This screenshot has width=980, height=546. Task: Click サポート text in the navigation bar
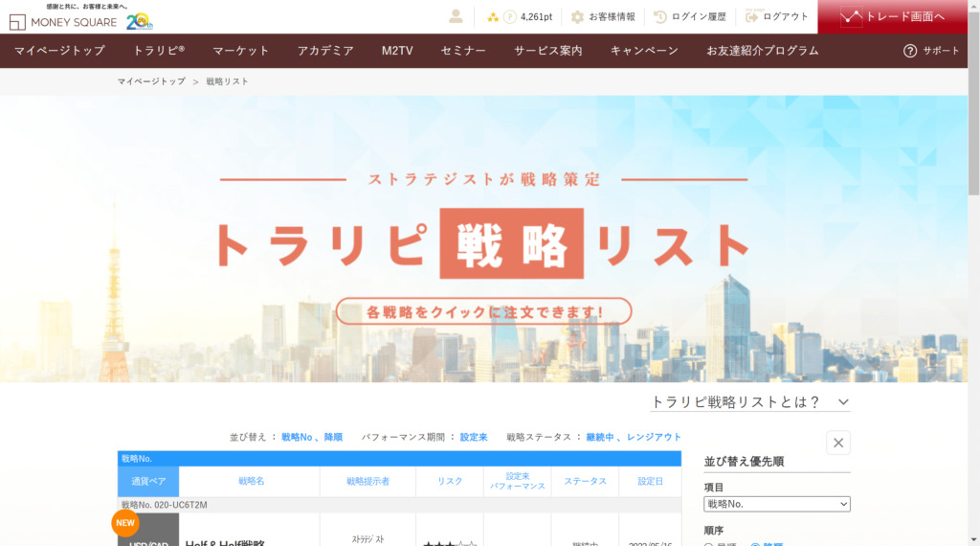click(941, 51)
